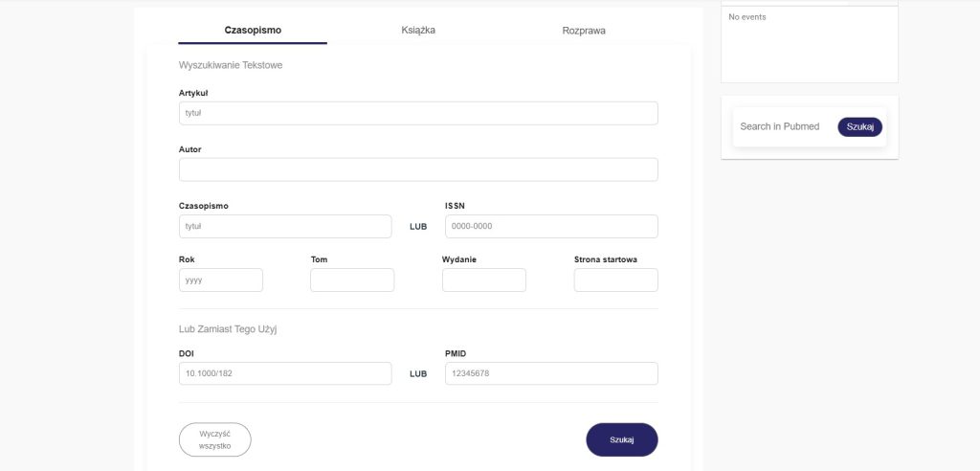Click the main form Szukaj button
Image resolution: width=980 pixels, height=471 pixels.
(622, 439)
